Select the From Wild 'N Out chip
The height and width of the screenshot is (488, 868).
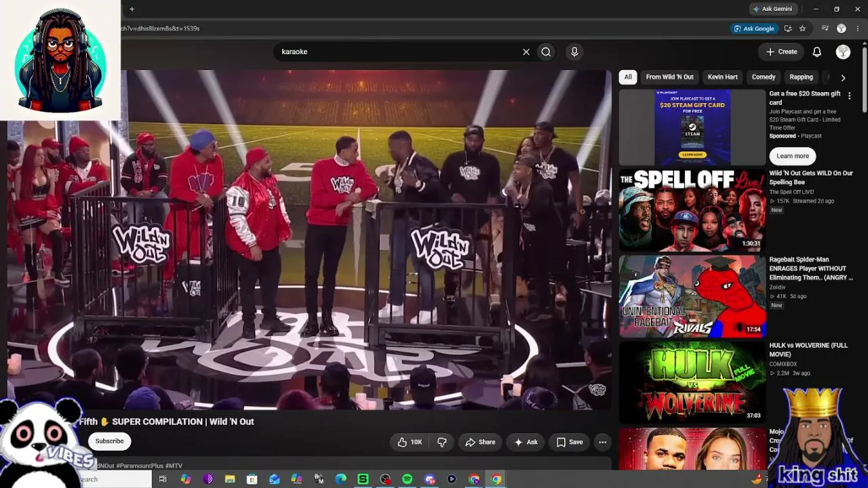click(670, 77)
